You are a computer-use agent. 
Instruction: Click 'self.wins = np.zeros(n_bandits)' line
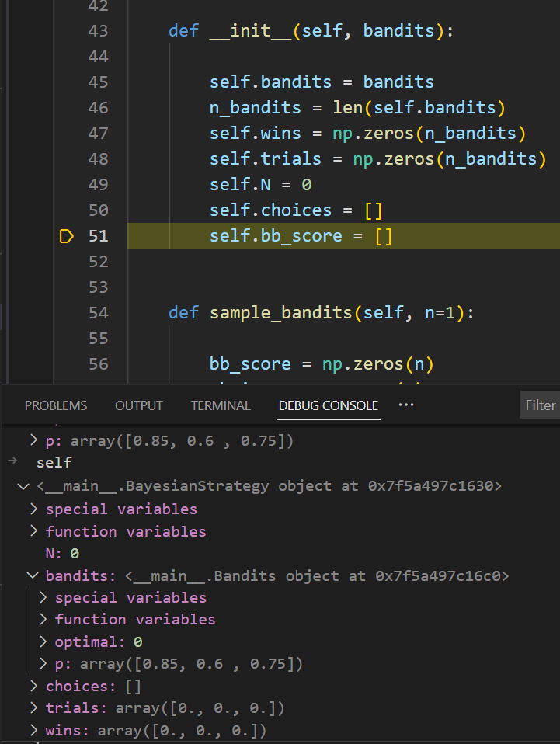(368, 134)
